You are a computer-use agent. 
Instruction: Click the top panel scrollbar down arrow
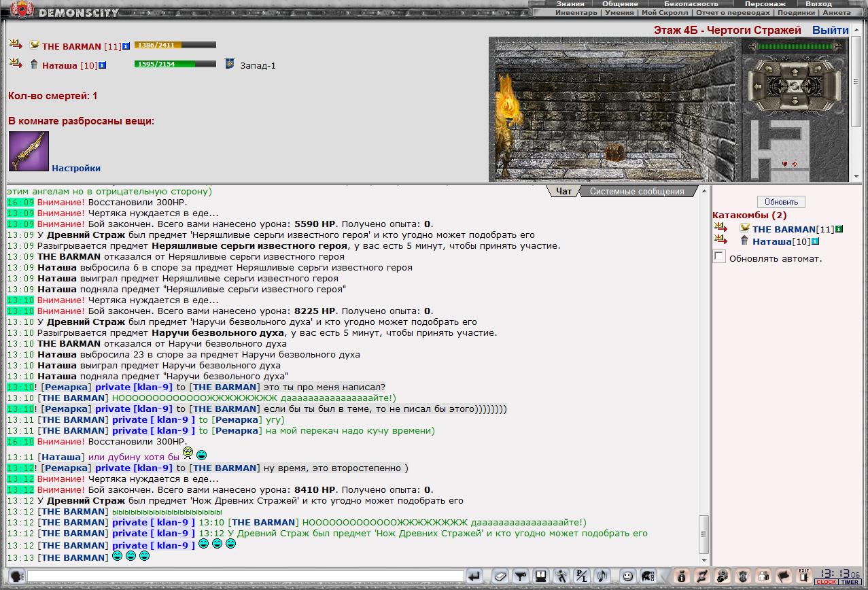coord(856,177)
